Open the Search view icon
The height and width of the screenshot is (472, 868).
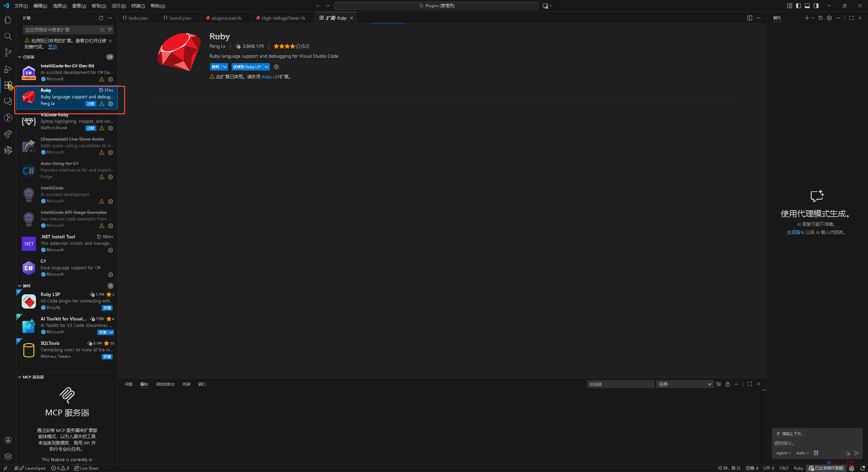click(x=8, y=36)
